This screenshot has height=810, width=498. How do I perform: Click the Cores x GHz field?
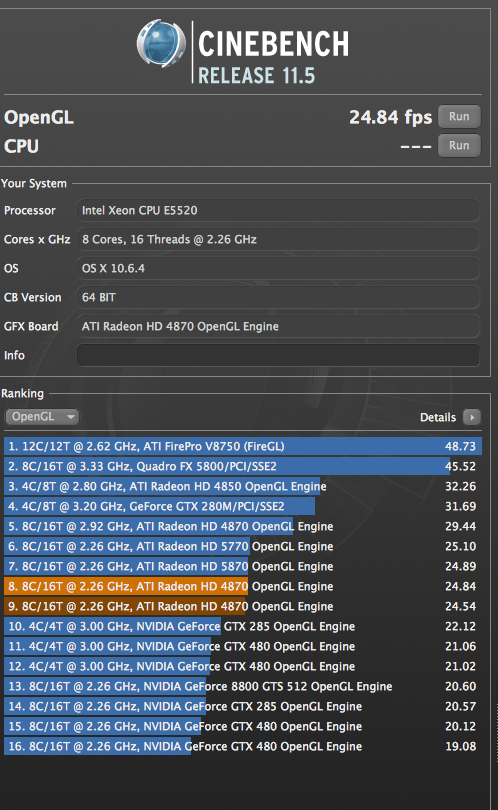[x=278, y=239]
